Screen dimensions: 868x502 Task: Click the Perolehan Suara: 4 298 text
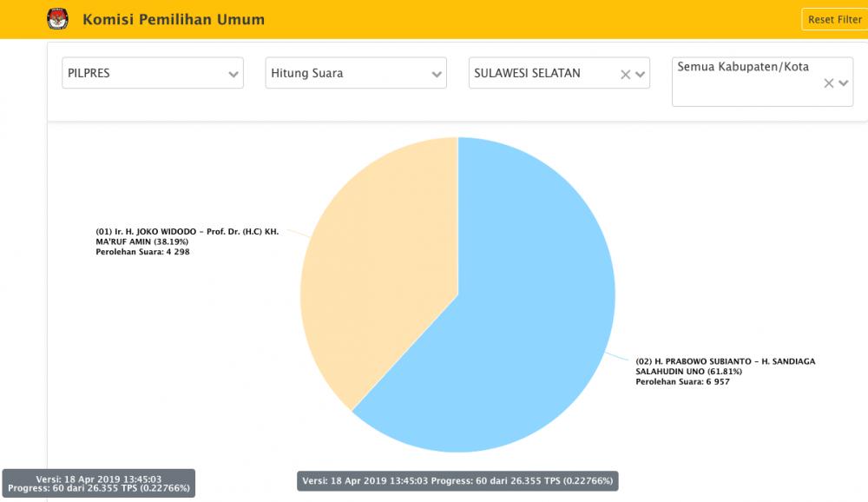(143, 252)
